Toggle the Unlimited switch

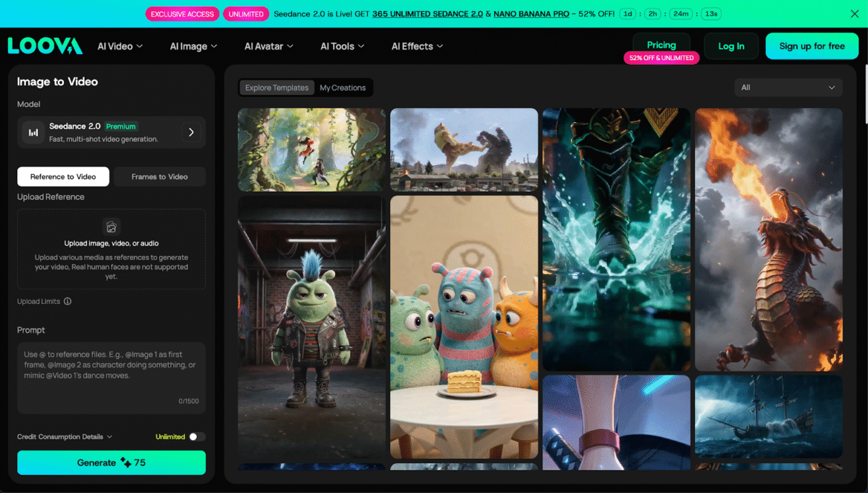pos(196,437)
